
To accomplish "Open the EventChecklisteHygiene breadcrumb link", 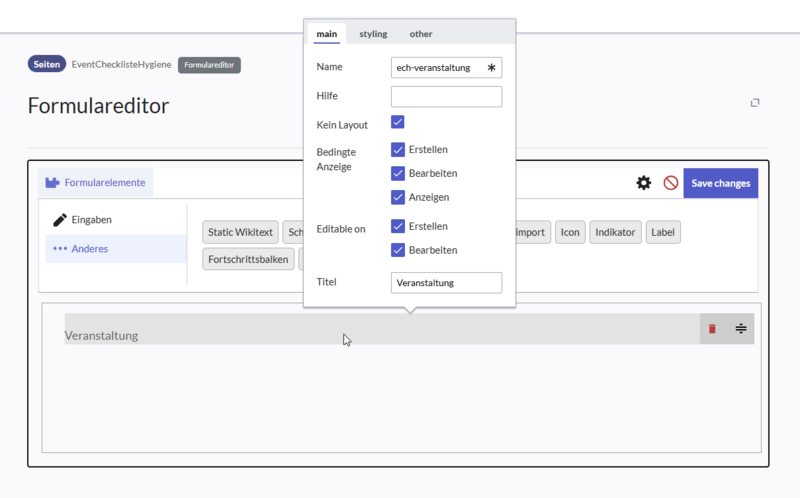I will click(x=121, y=64).
